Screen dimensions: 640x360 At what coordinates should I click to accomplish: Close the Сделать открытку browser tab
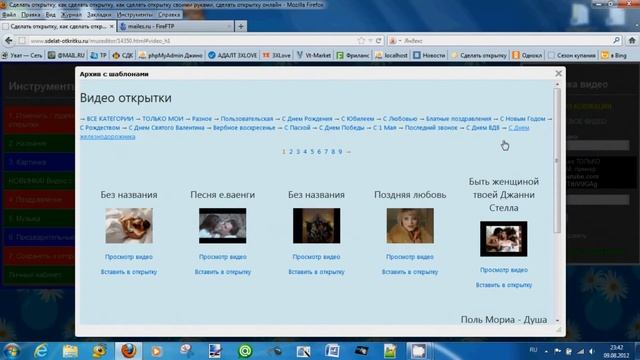click(111, 26)
